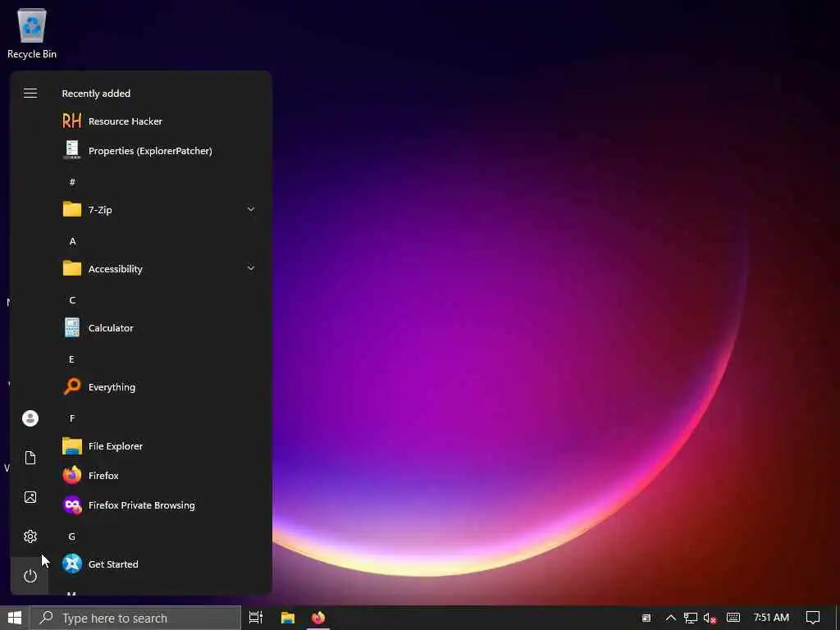Click the C letter group header
Viewport: 840px width, 630px height.
tap(72, 300)
